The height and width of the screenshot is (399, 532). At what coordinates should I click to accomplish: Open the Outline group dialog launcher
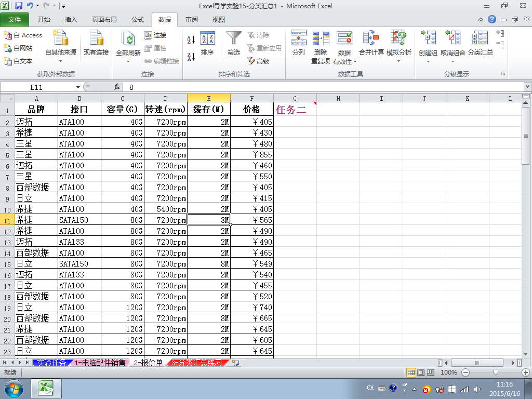(503, 74)
